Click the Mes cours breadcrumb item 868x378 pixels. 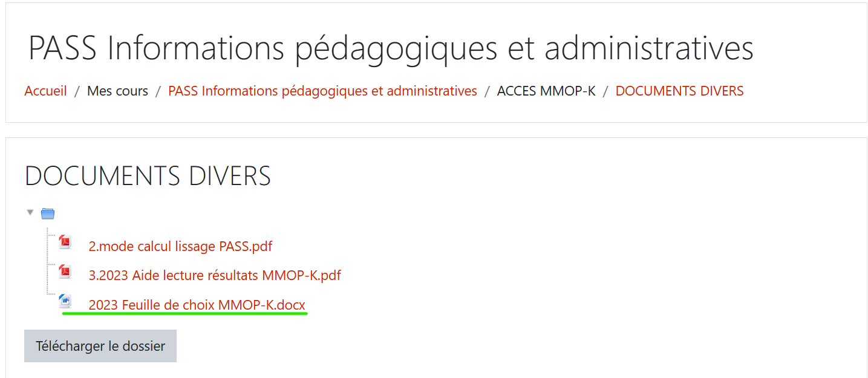click(117, 91)
